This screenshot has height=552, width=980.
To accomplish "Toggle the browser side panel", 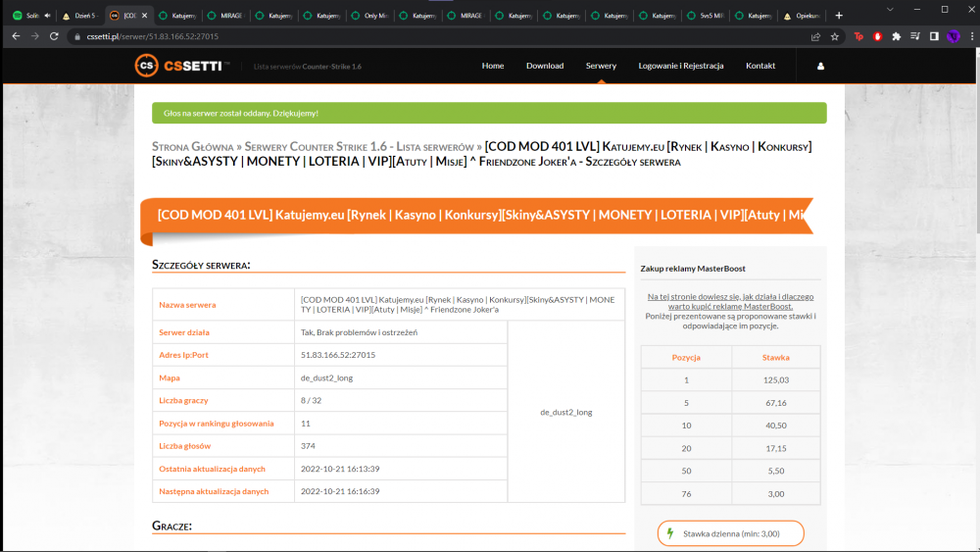I will pyautogui.click(x=934, y=37).
